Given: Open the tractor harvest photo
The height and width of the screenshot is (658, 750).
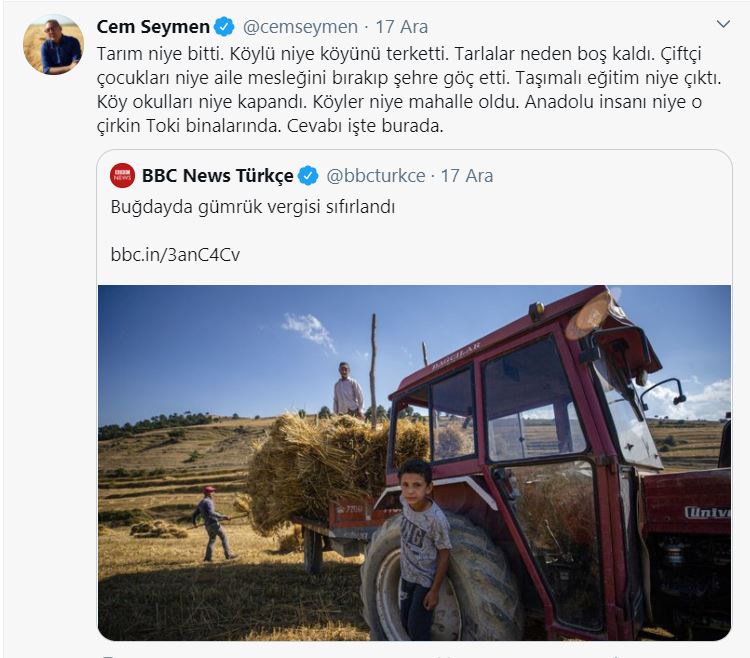Looking at the screenshot, I should click(414, 462).
